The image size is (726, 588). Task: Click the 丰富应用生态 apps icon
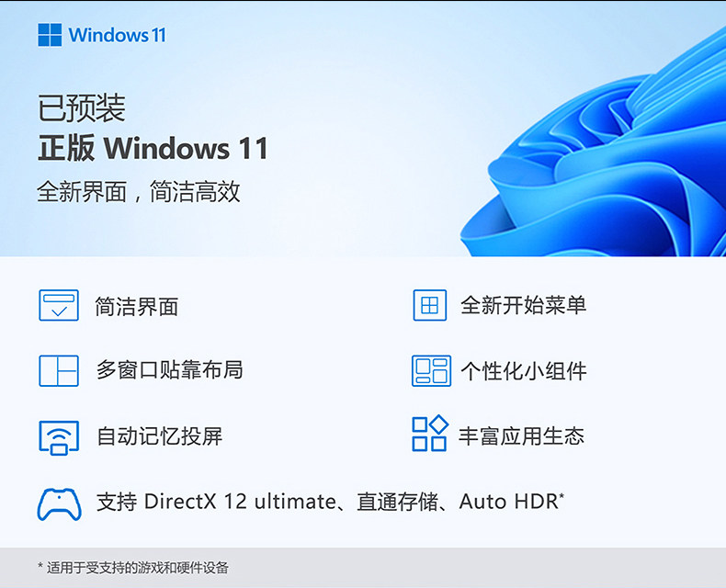(x=430, y=433)
